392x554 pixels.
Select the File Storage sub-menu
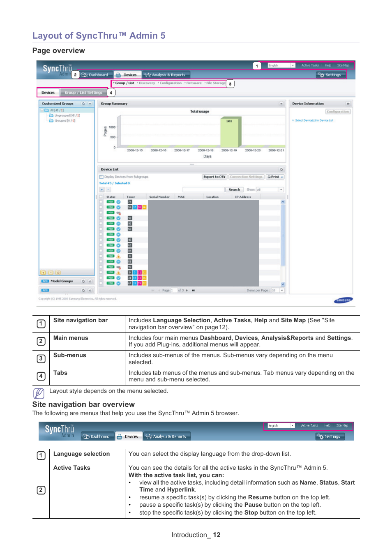(x=215, y=83)
